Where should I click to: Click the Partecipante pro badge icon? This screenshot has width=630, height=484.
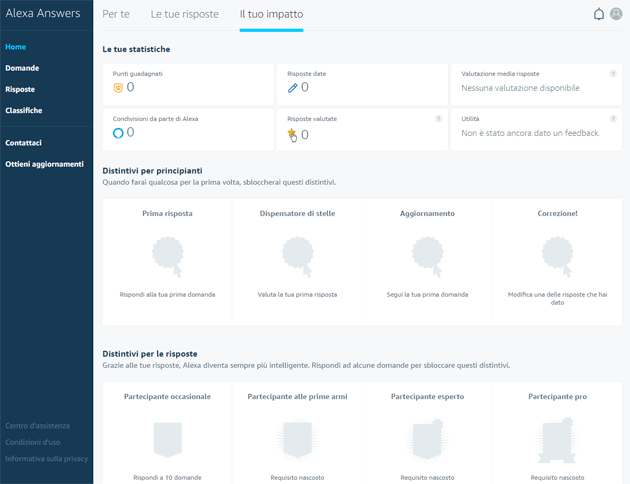click(557, 438)
